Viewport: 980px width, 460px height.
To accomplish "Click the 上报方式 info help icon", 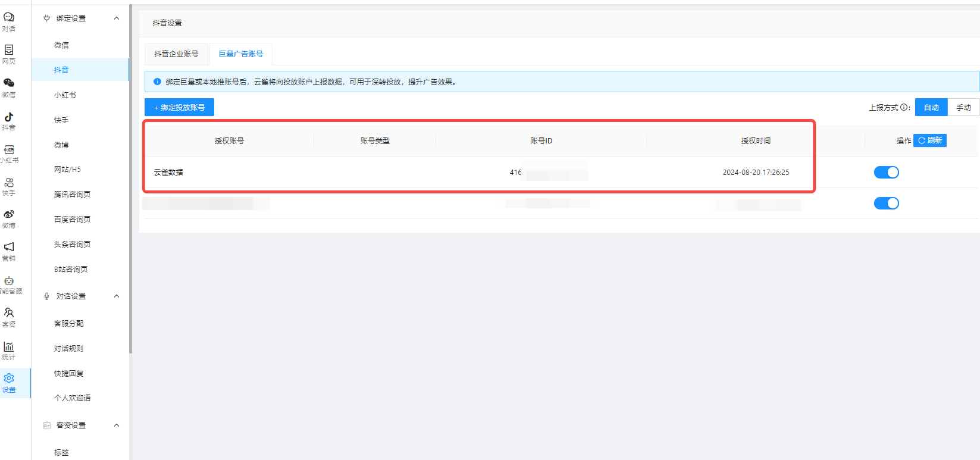I will click(x=904, y=108).
